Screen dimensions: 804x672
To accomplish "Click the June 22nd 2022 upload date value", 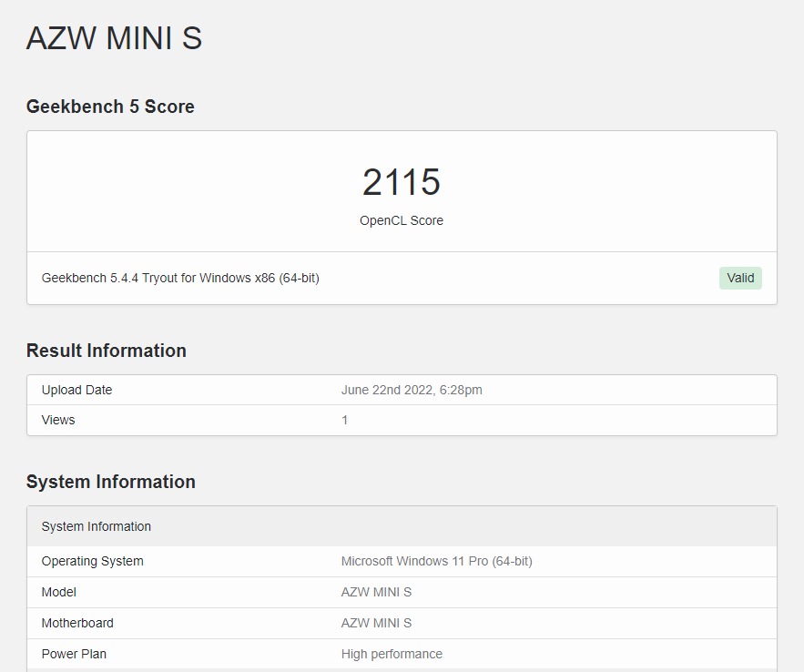I will click(x=412, y=390).
